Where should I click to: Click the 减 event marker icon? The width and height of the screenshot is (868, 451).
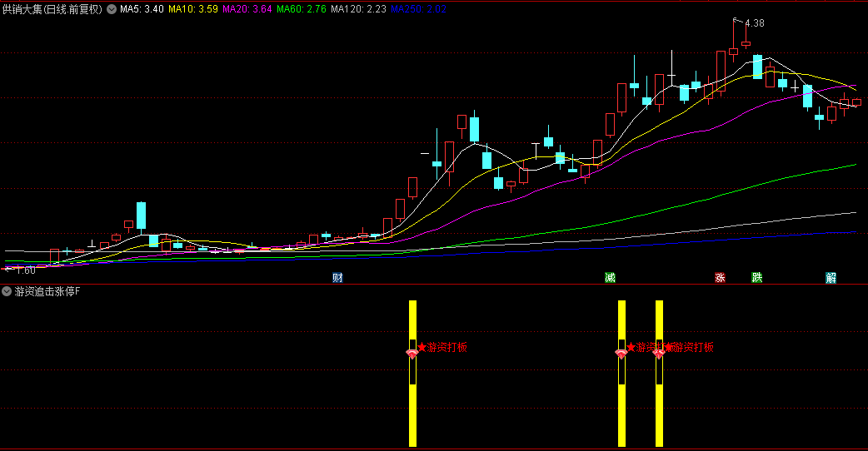tap(610, 277)
